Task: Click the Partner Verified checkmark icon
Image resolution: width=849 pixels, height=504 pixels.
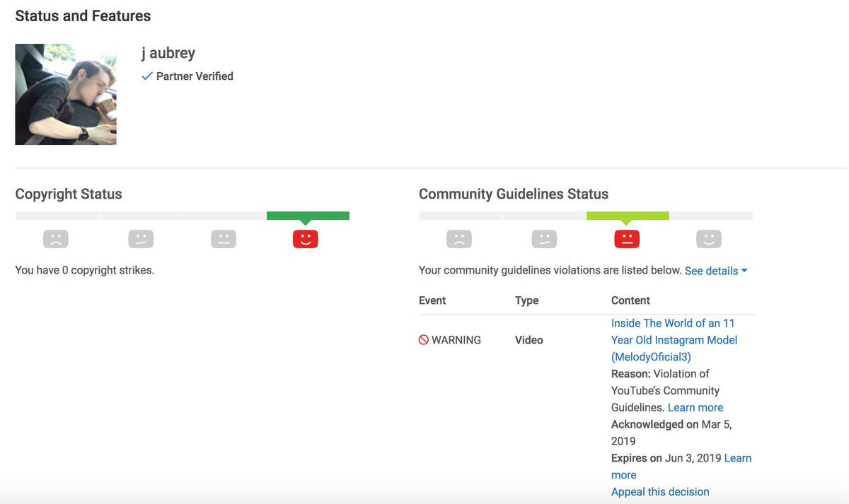Action: (147, 76)
